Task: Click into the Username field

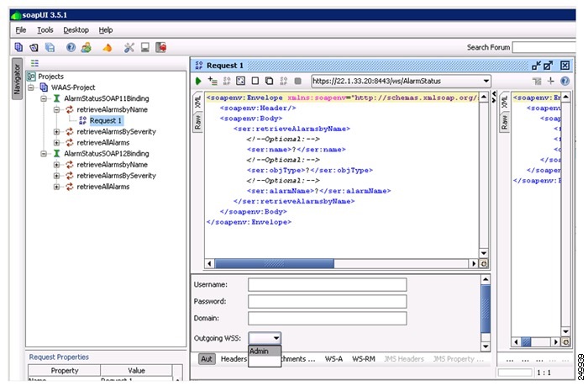Action: click(327, 284)
